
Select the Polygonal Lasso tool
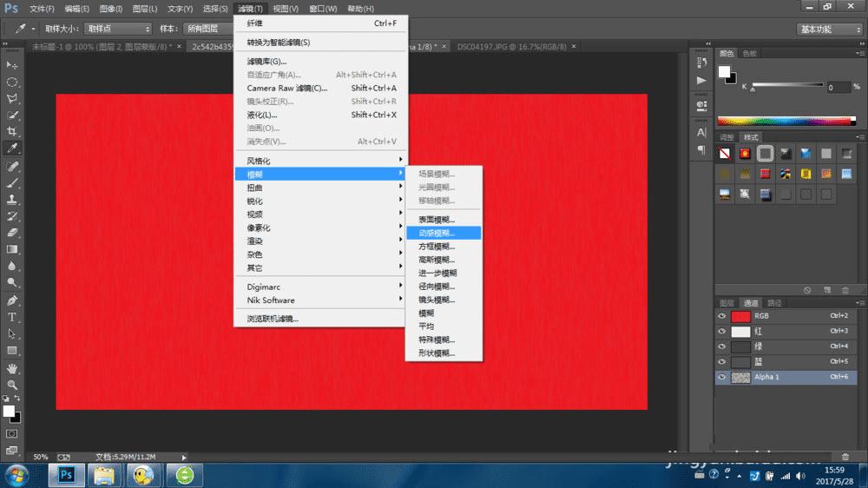[11, 99]
